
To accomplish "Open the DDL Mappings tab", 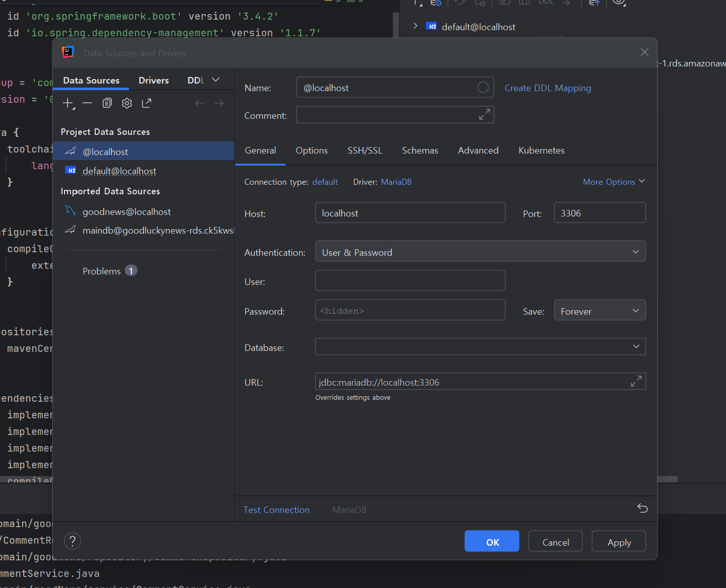I will (x=195, y=81).
